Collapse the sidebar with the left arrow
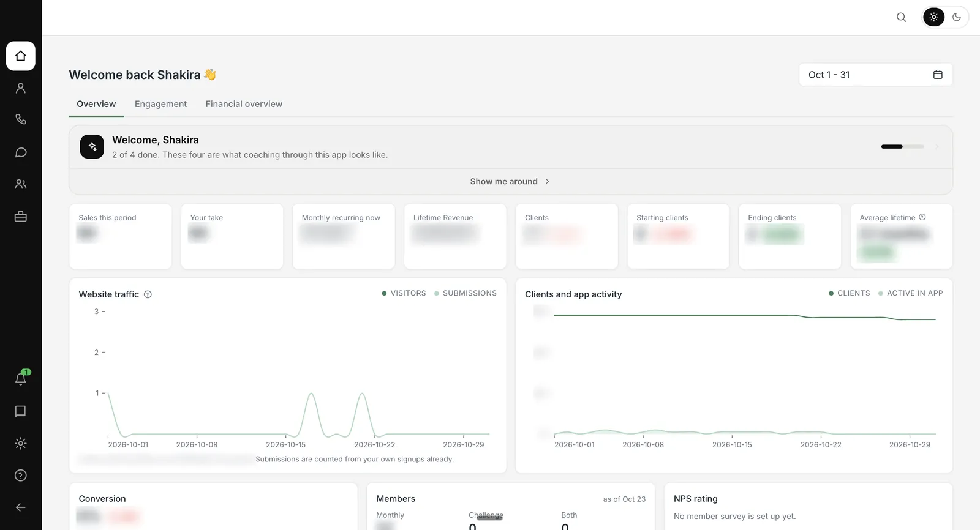Viewport: 980px width, 530px height. coord(21,507)
